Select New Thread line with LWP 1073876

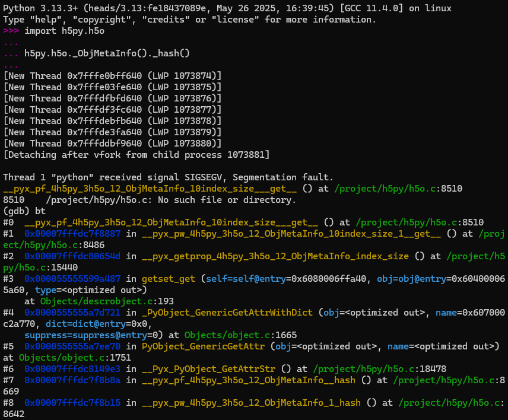(112, 98)
